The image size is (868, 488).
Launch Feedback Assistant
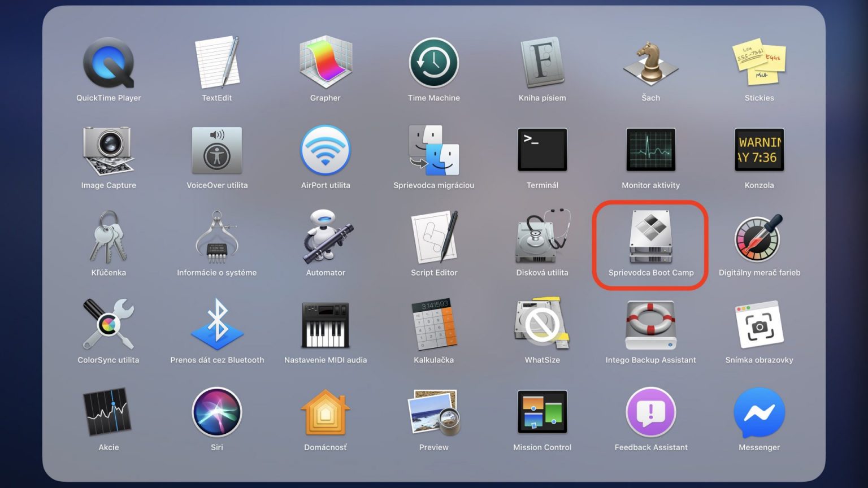coord(651,412)
